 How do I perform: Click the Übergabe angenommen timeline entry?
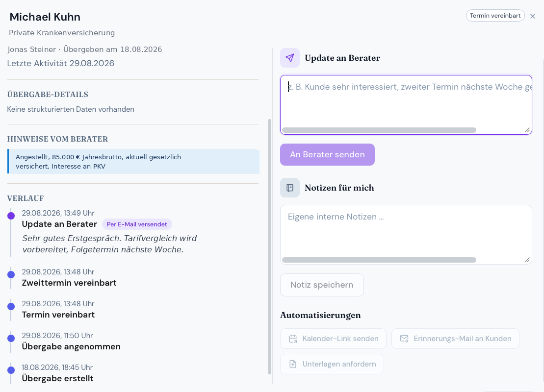click(71, 342)
